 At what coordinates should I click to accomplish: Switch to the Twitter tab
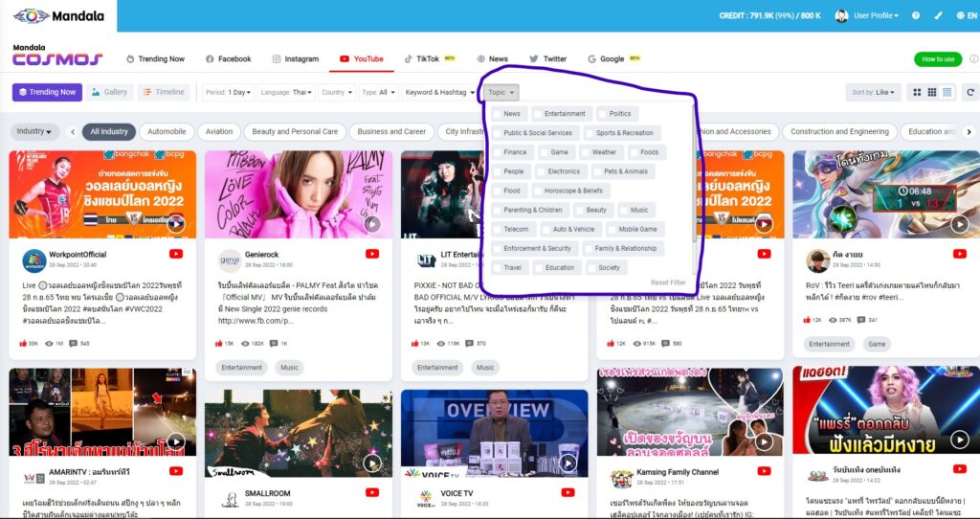[x=547, y=58]
